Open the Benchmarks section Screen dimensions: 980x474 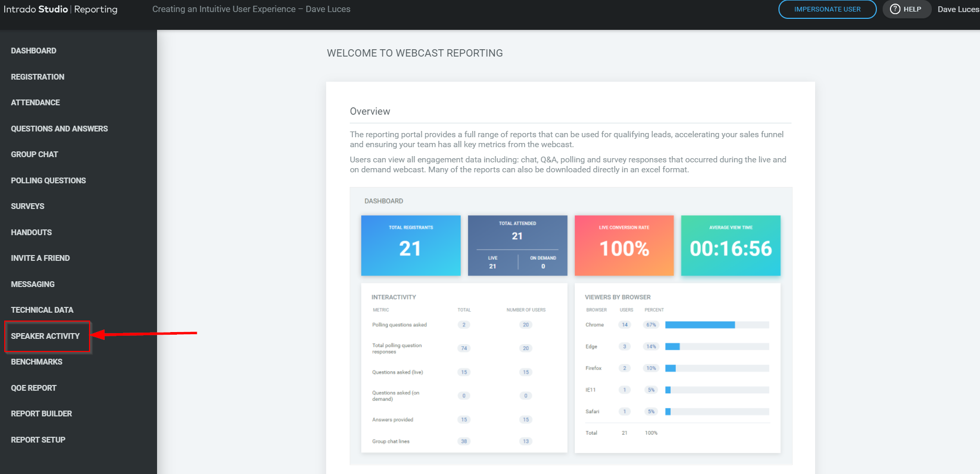pos(37,362)
